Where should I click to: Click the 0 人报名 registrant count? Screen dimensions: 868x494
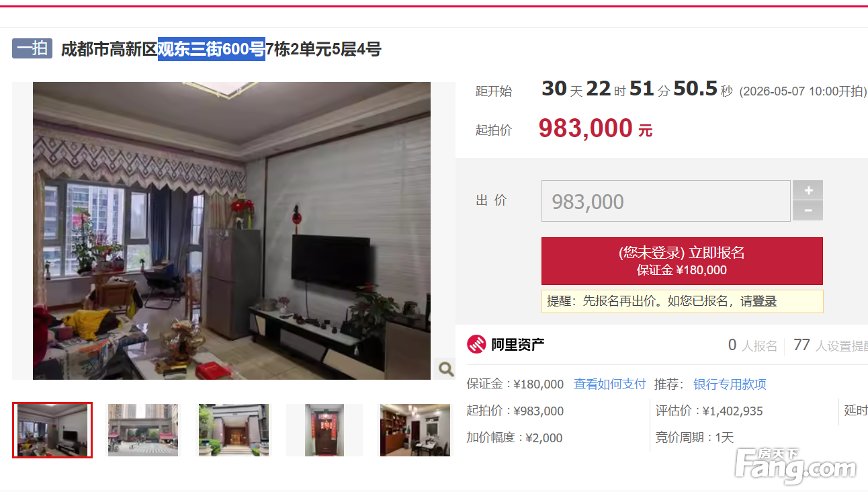[752, 345]
